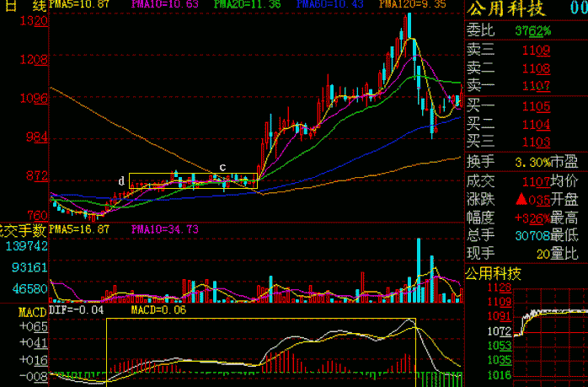This screenshot has width=588, height=387.
Task: Click the 46580 volume axis label
Action: coord(30,289)
